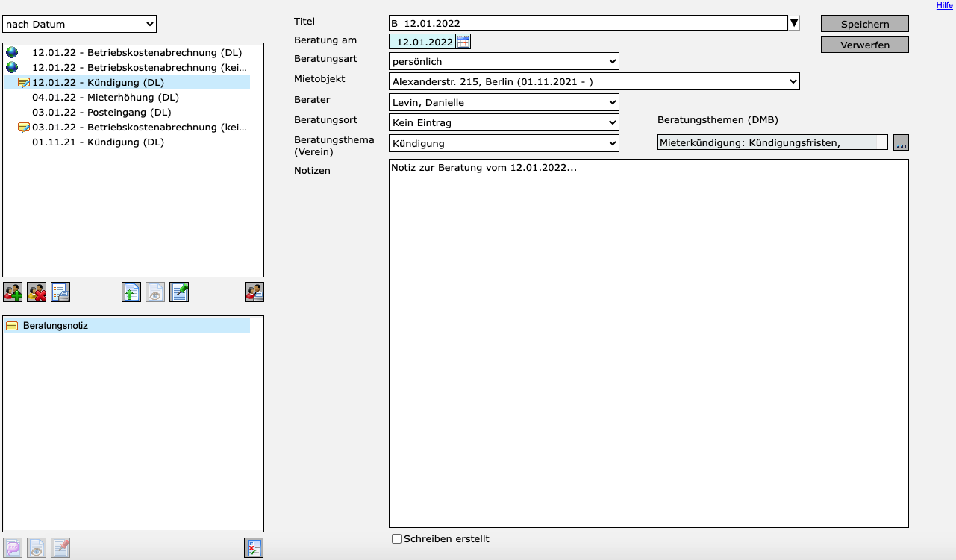The height and width of the screenshot is (560, 956).
Task: Click the note icon beside 03.01.22 Betriebskostenabrechnung
Action: (24, 128)
